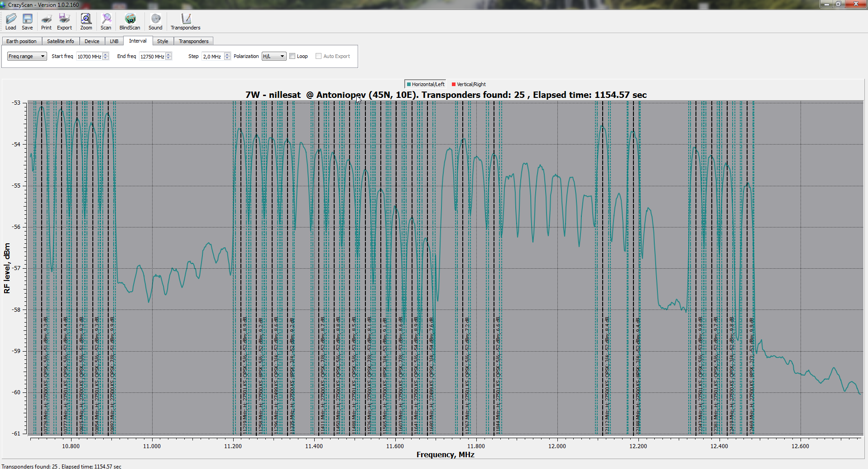Viewport: 868px width, 469px height.
Task: Click the RF level, dBm axis title
Action: coord(7,268)
